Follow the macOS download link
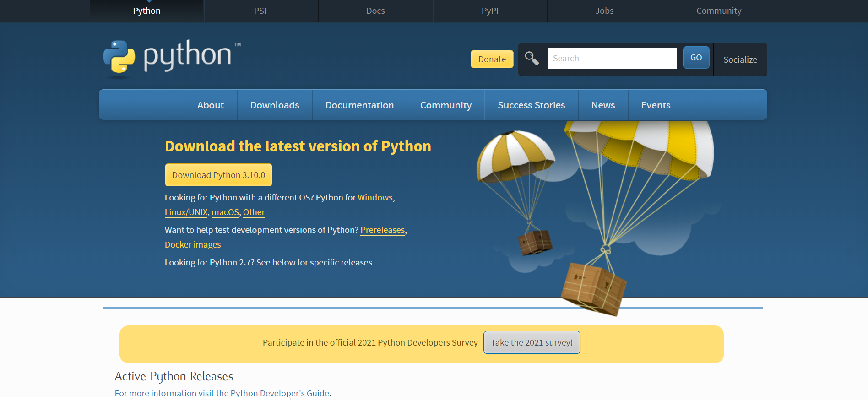Screen dimensions: 868x400 tap(225, 212)
